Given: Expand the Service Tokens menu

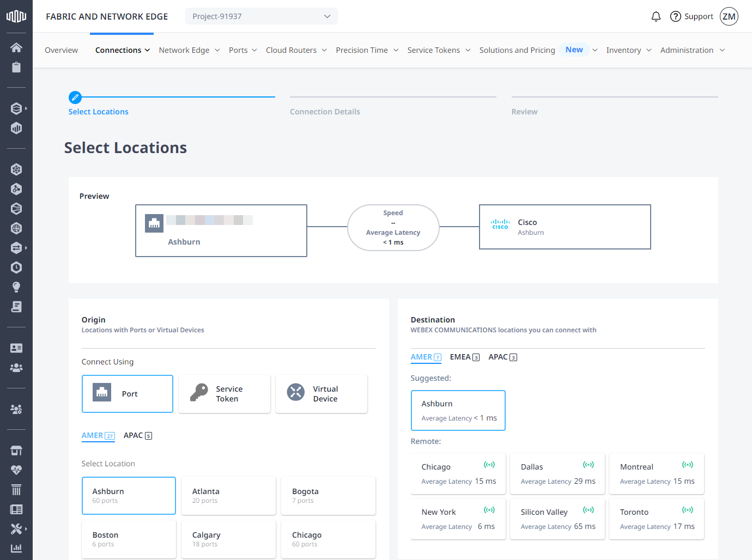Looking at the screenshot, I should [439, 50].
